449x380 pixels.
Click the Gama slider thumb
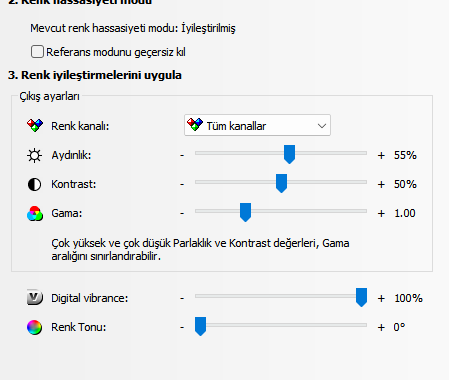(x=245, y=212)
